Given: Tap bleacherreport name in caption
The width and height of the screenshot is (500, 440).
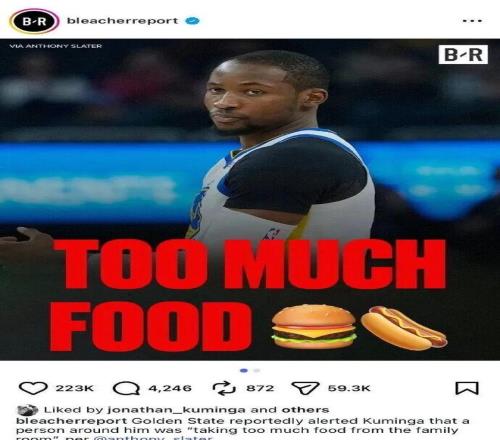Looking at the screenshot, I should pos(71,421).
